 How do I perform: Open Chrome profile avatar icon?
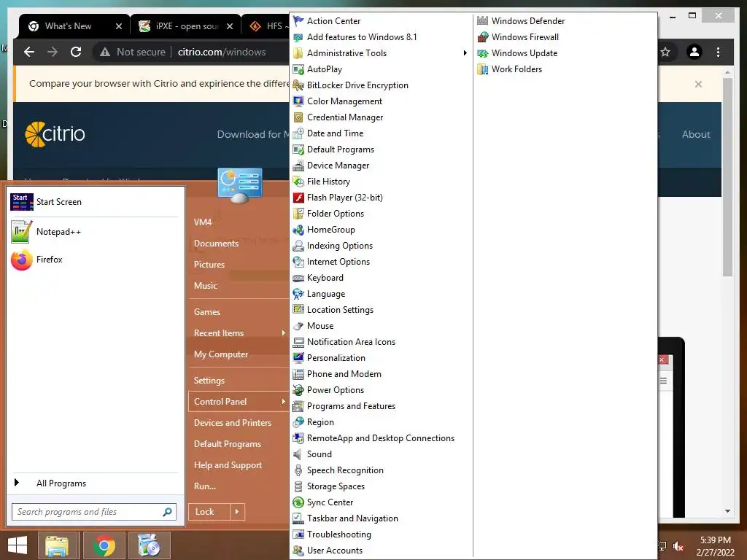[x=694, y=52]
